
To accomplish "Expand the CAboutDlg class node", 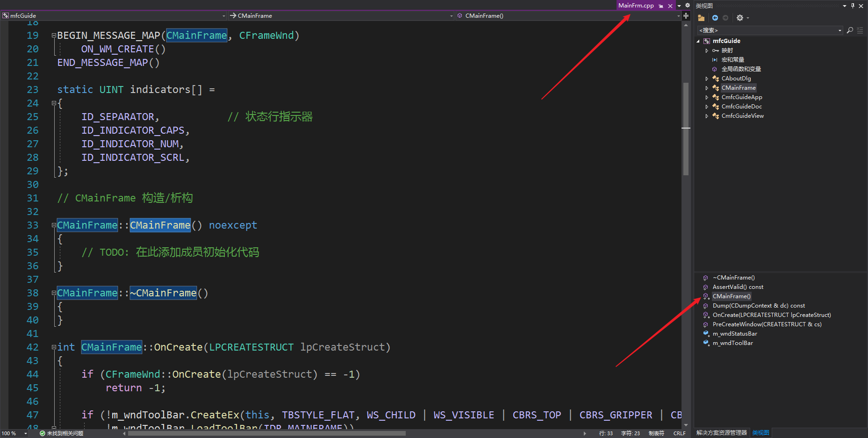I will click(x=707, y=79).
